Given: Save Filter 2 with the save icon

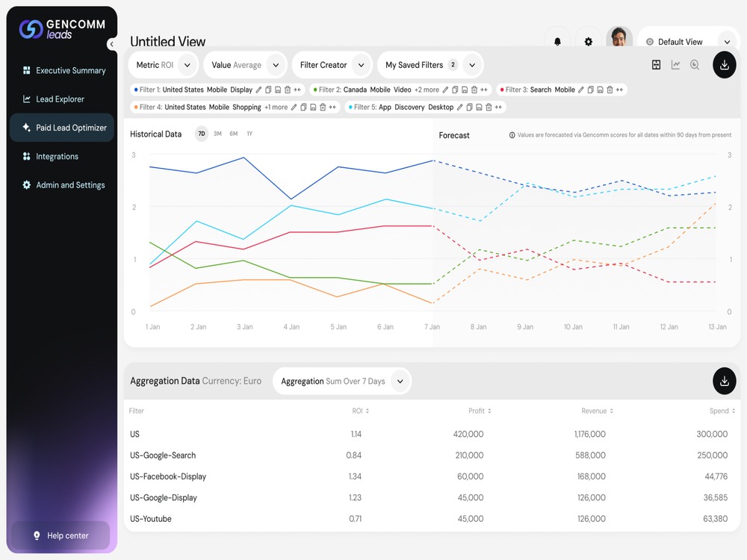Looking at the screenshot, I should click(x=465, y=90).
